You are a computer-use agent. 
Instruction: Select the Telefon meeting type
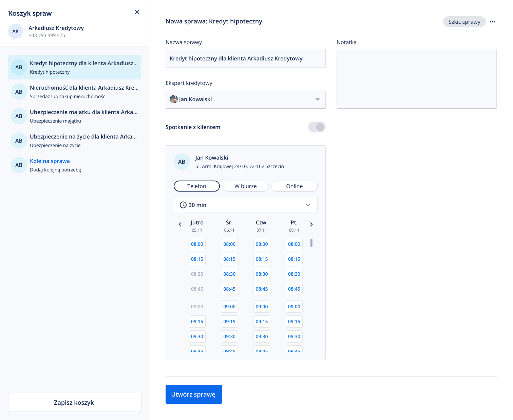pos(197,186)
